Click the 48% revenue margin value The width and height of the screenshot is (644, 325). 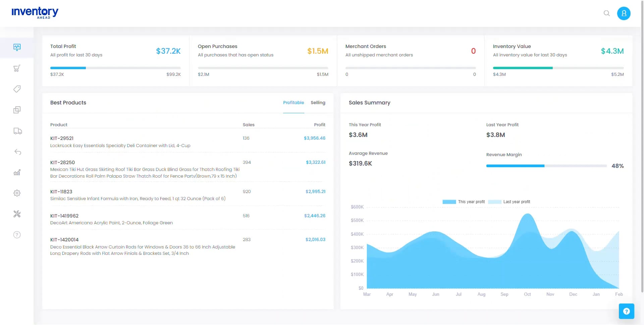coord(618,166)
